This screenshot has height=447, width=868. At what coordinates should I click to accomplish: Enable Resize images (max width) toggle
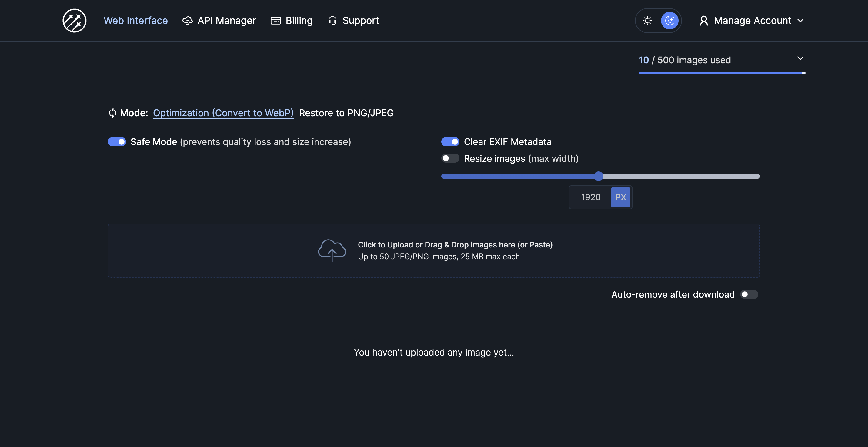point(450,158)
